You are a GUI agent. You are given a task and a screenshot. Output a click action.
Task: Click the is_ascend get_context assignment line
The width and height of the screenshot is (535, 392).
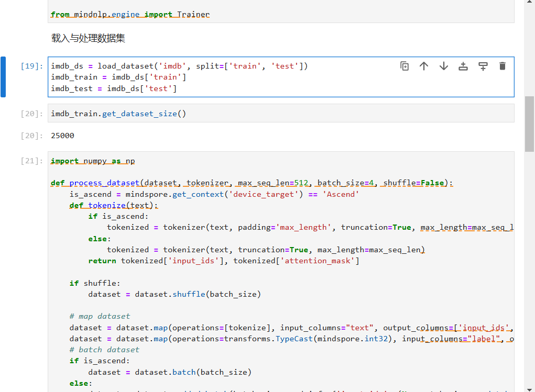coord(214,194)
